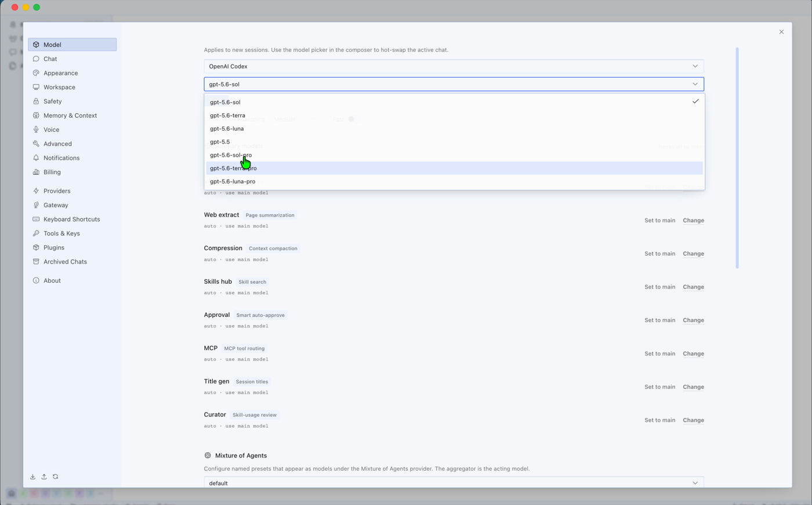Click the lock icon for Safety
This screenshot has width=812, height=505.
pos(36,101)
